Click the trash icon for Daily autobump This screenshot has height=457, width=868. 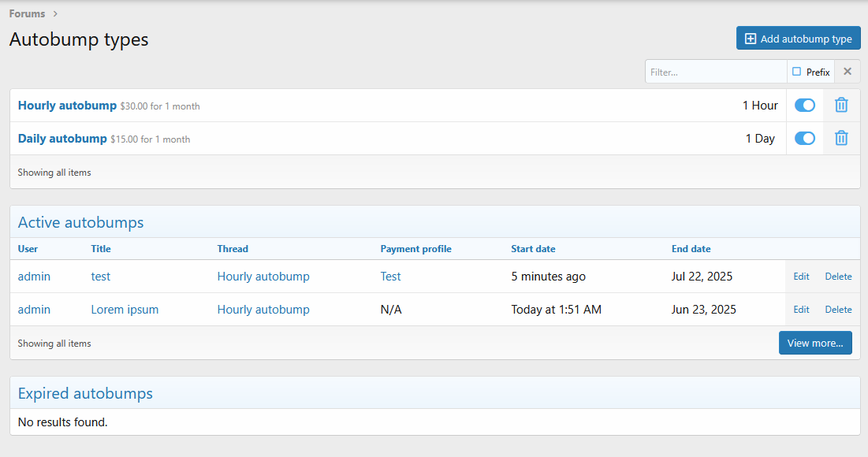pyautogui.click(x=841, y=138)
